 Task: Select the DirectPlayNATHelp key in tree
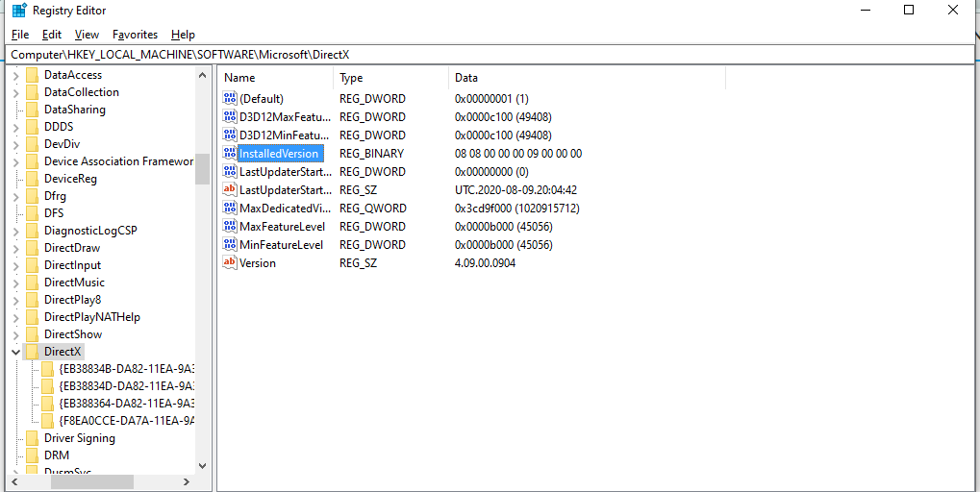pos(92,317)
